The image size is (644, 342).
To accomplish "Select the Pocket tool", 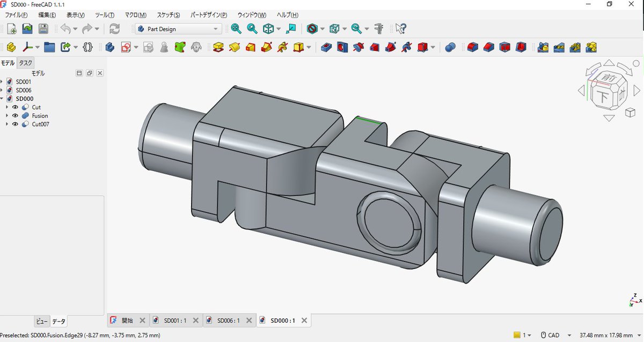I will (x=326, y=47).
